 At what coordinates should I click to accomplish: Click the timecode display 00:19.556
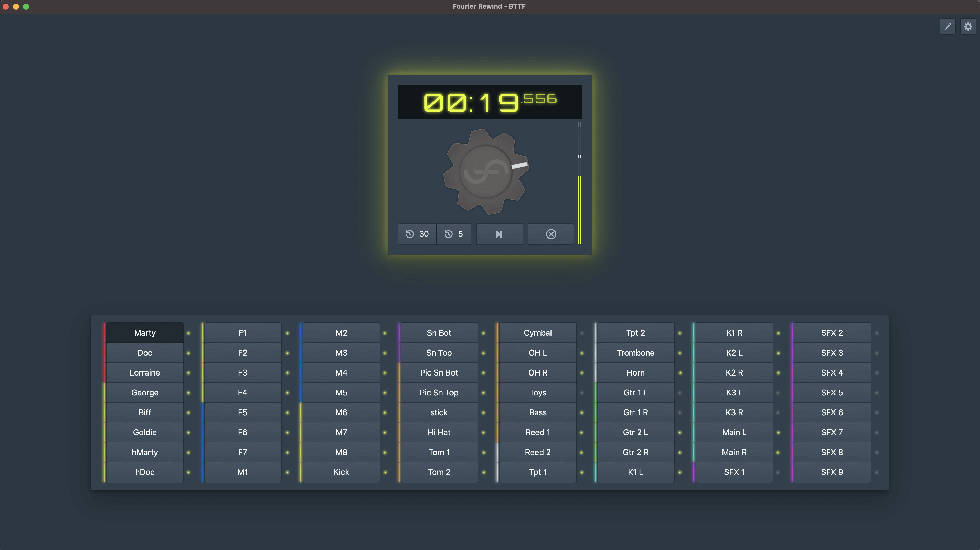[x=490, y=102]
